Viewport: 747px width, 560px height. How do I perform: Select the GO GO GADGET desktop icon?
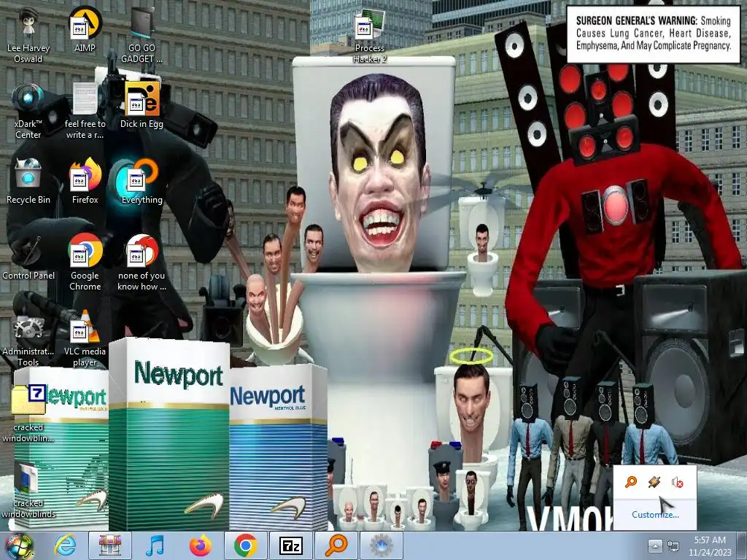tap(142, 36)
